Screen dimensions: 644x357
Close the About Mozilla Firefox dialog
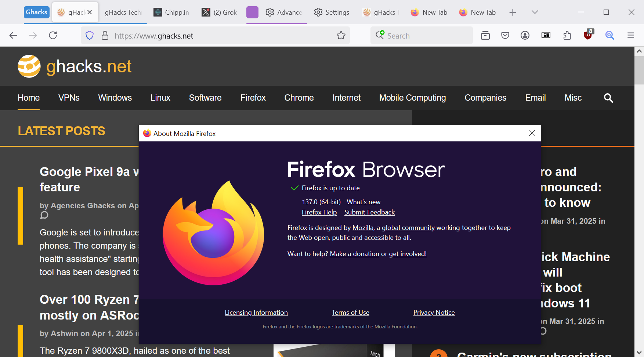[x=532, y=133]
